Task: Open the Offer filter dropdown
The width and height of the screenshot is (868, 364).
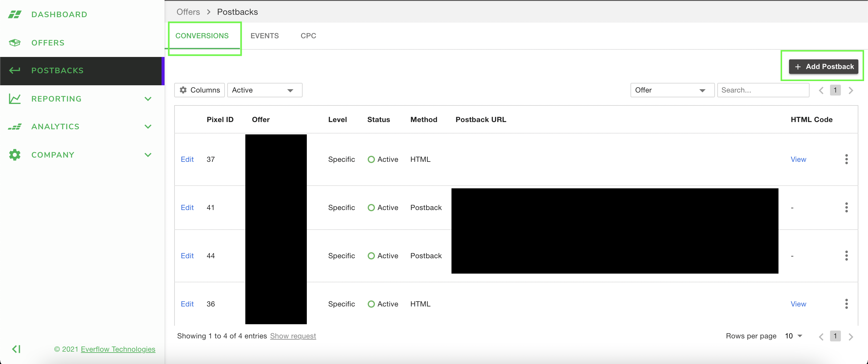Action: coord(672,90)
